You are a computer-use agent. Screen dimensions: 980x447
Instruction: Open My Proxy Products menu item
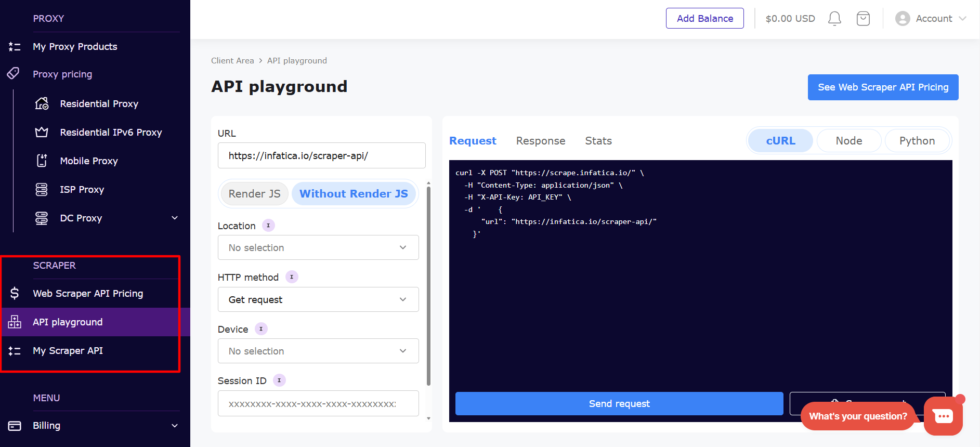(75, 47)
